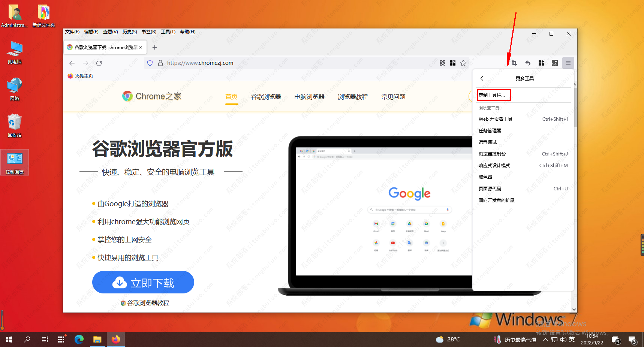The image size is (644, 347).
Task: Select 控制面板 desktop icon
Action: (15, 163)
